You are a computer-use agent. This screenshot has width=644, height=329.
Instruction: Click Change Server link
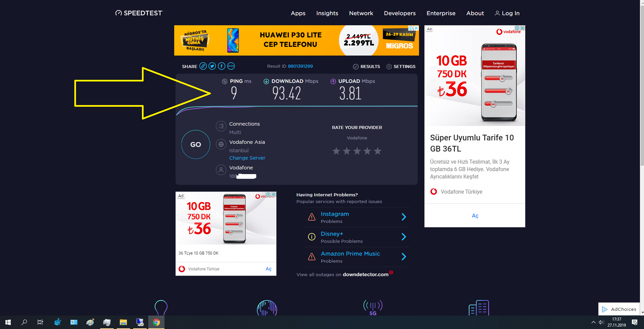[247, 158]
